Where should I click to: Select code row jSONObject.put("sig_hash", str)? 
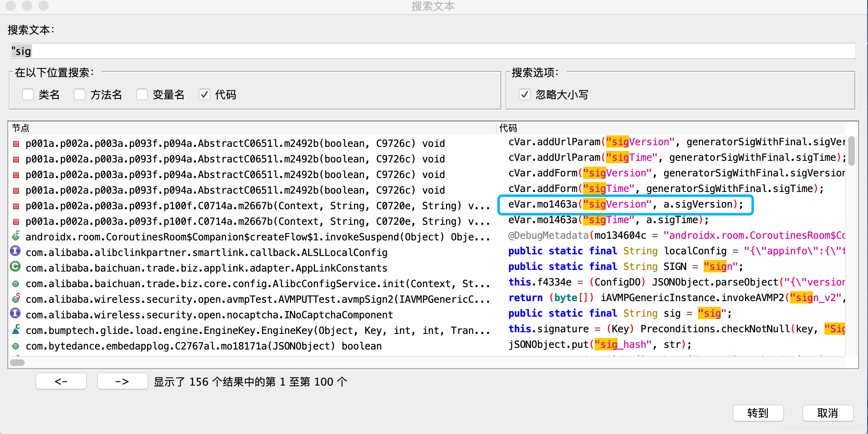(600, 345)
